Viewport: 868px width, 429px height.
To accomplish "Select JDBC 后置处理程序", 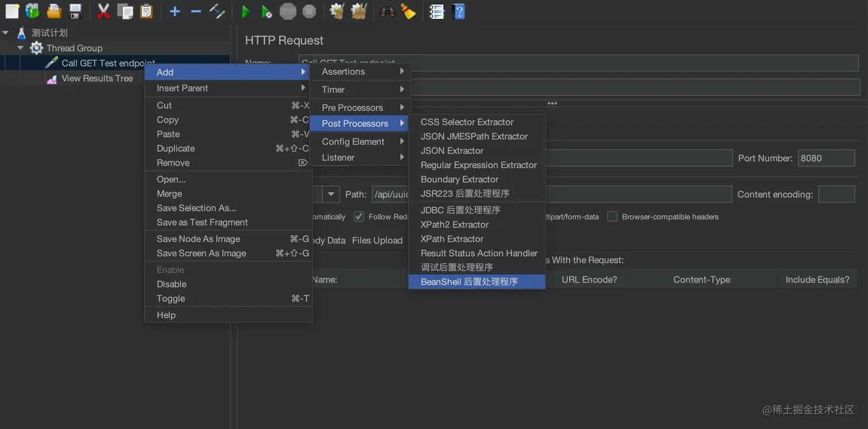I will pyautogui.click(x=476, y=210).
